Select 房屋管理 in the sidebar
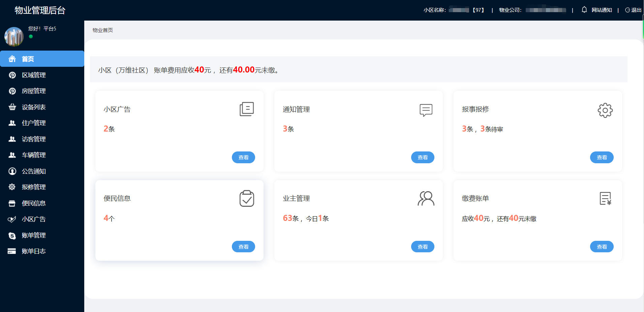The width and height of the screenshot is (644, 312). [x=34, y=91]
